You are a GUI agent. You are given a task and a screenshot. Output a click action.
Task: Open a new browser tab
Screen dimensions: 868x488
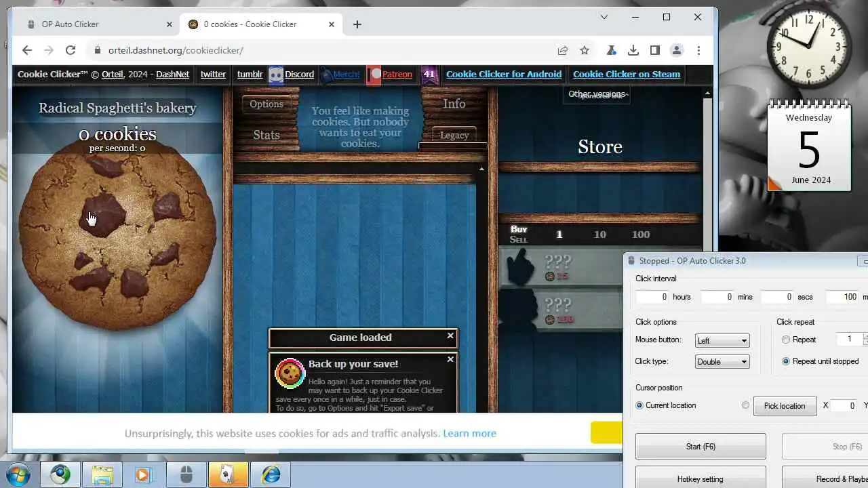click(x=357, y=24)
